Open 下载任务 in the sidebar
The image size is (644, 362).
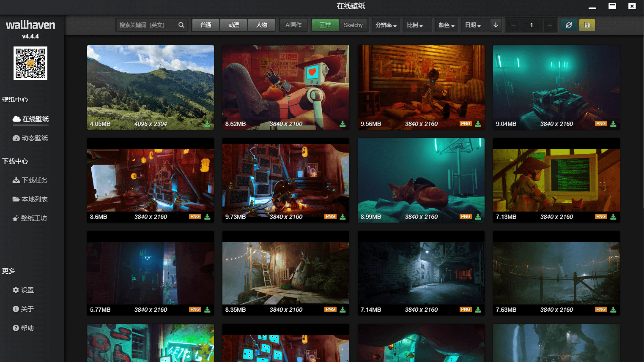pyautogui.click(x=30, y=180)
